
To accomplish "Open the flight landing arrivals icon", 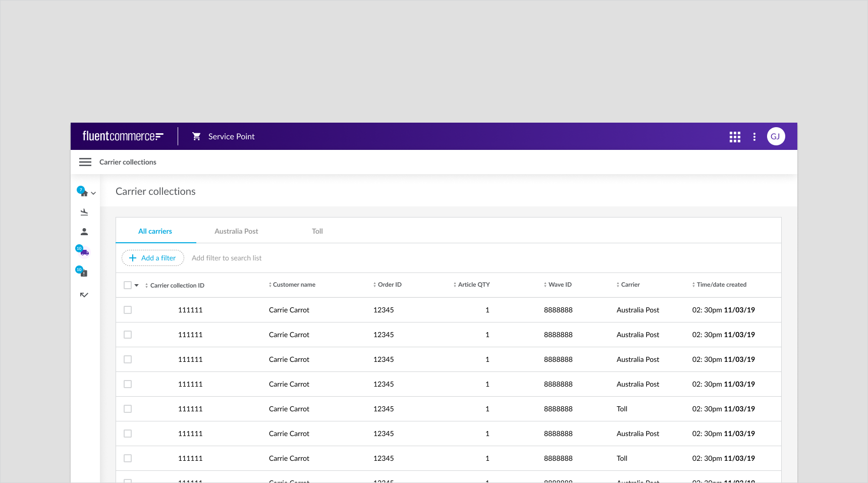I will (x=84, y=212).
